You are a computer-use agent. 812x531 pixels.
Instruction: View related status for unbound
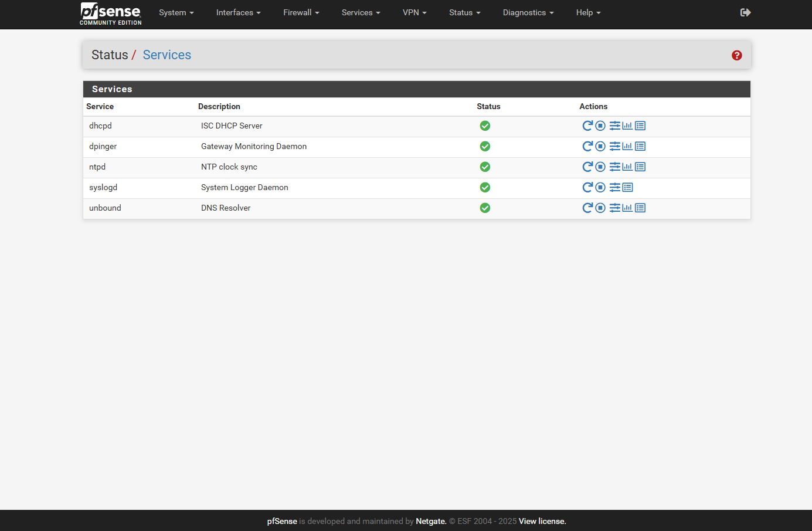627,208
